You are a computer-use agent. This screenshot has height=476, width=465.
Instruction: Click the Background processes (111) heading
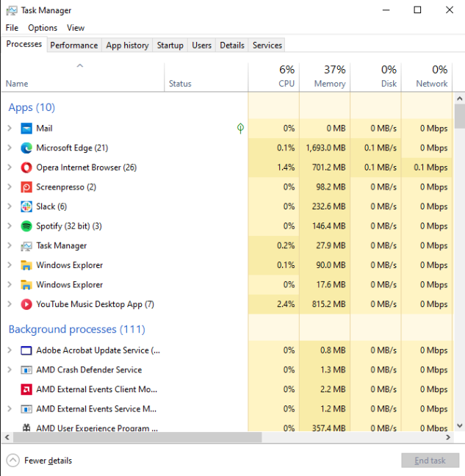coord(77,329)
